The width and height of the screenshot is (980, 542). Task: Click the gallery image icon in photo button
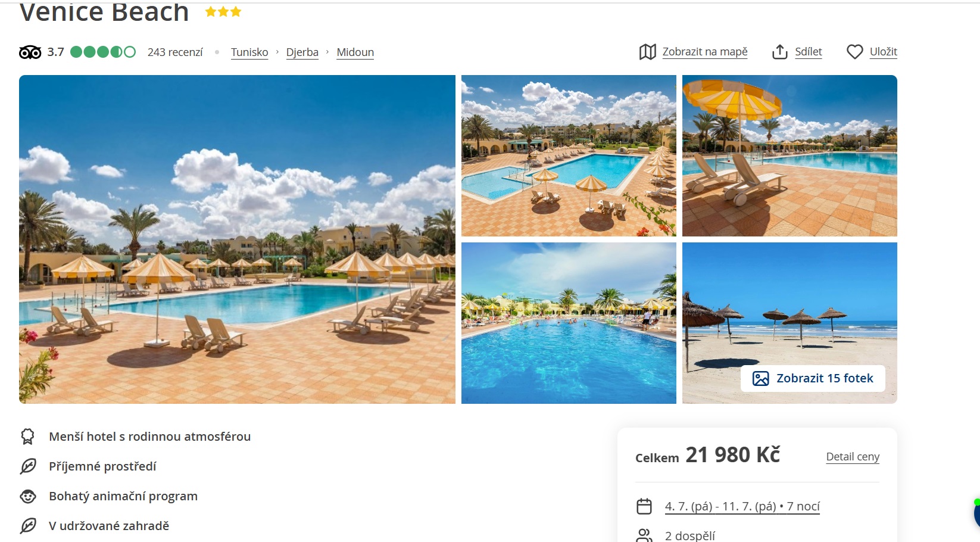(761, 378)
